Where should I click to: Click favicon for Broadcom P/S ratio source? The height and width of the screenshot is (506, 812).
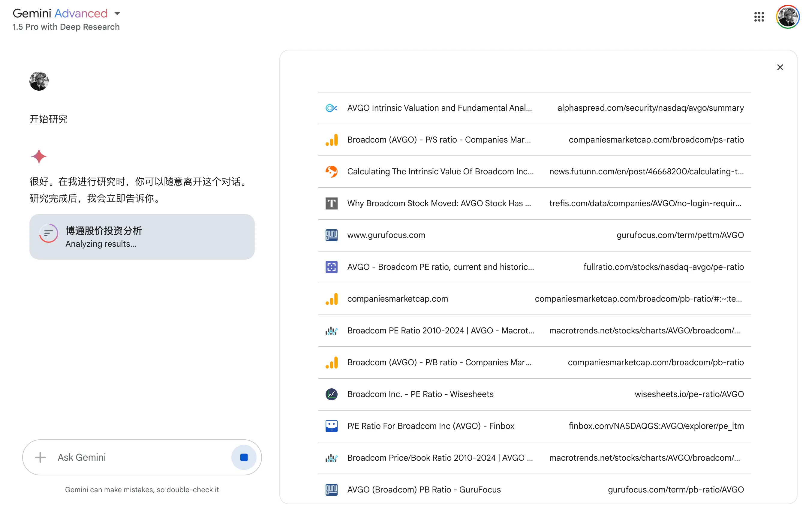pyautogui.click(x=331, y=140)
